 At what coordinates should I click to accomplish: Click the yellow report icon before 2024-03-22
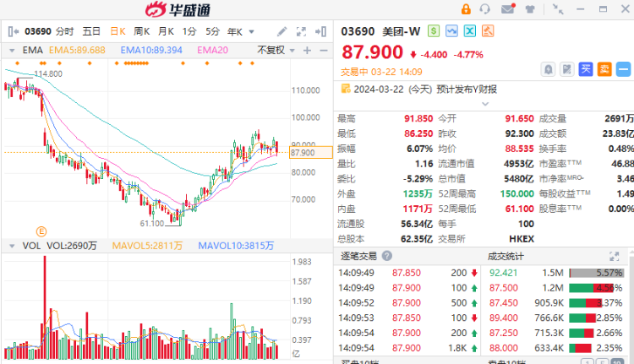click(x=346, y=89)
